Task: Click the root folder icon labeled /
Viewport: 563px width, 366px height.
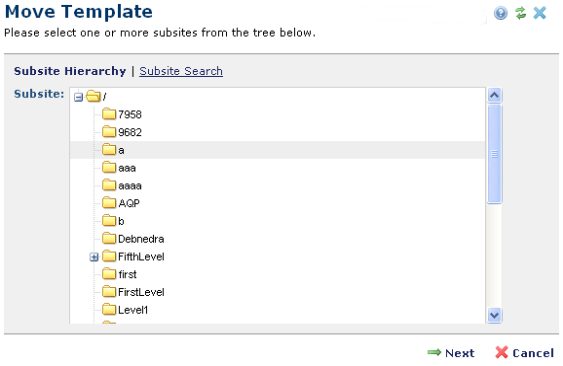Action: tap(93, 96)
